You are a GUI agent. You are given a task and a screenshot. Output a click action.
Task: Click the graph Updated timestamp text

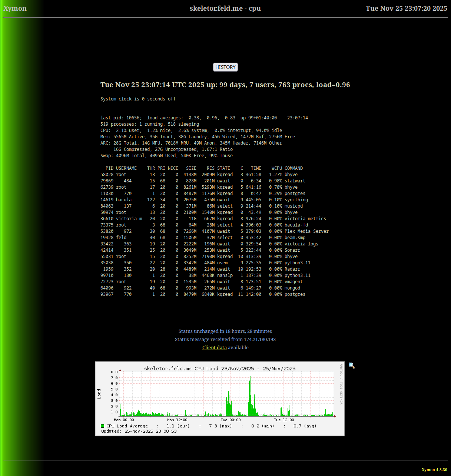pos(139,431)
